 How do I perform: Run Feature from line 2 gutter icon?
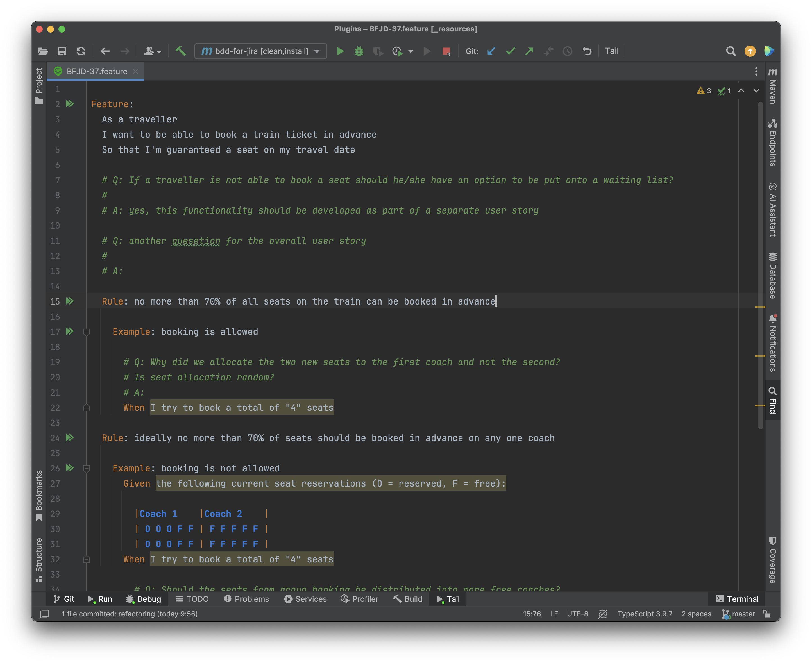69,104
